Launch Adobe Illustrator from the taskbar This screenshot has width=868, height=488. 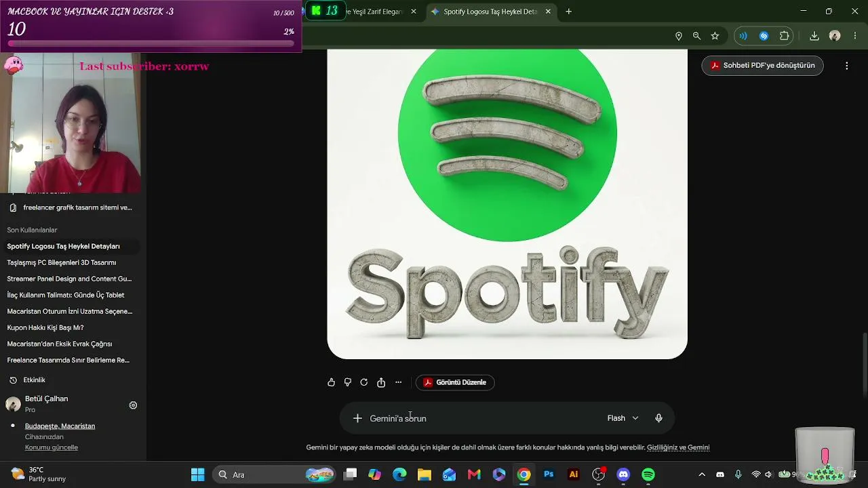click(x=574, y=474)
